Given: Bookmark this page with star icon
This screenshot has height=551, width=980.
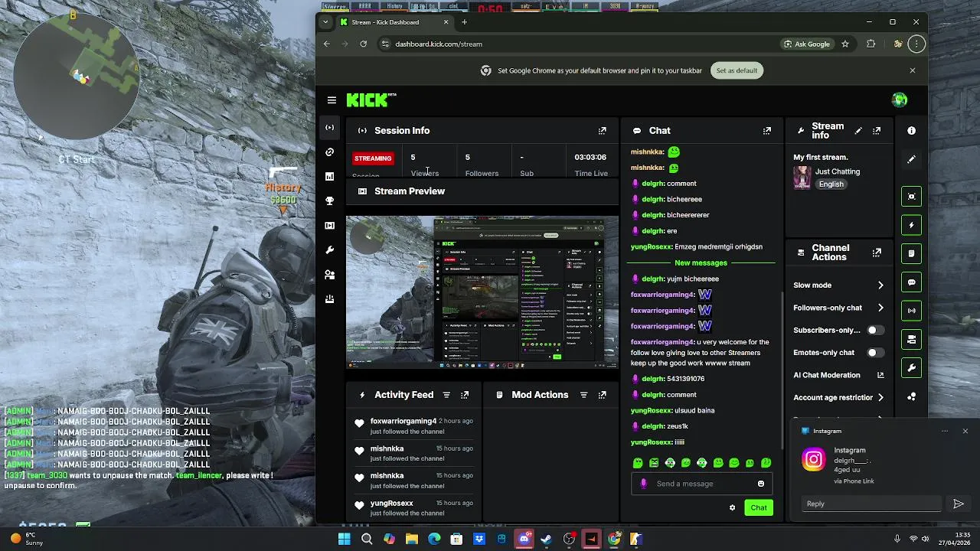Looking at the screenshot, I should pos(845,44).
